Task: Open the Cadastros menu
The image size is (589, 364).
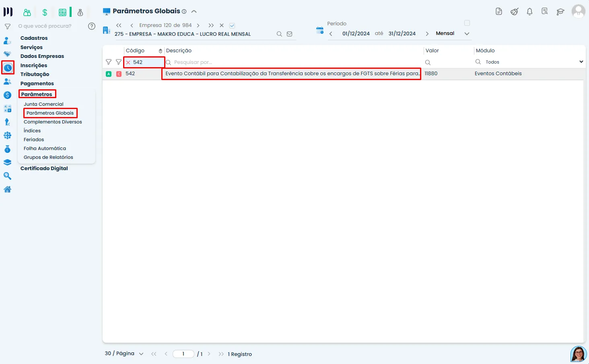Action: 34,38
